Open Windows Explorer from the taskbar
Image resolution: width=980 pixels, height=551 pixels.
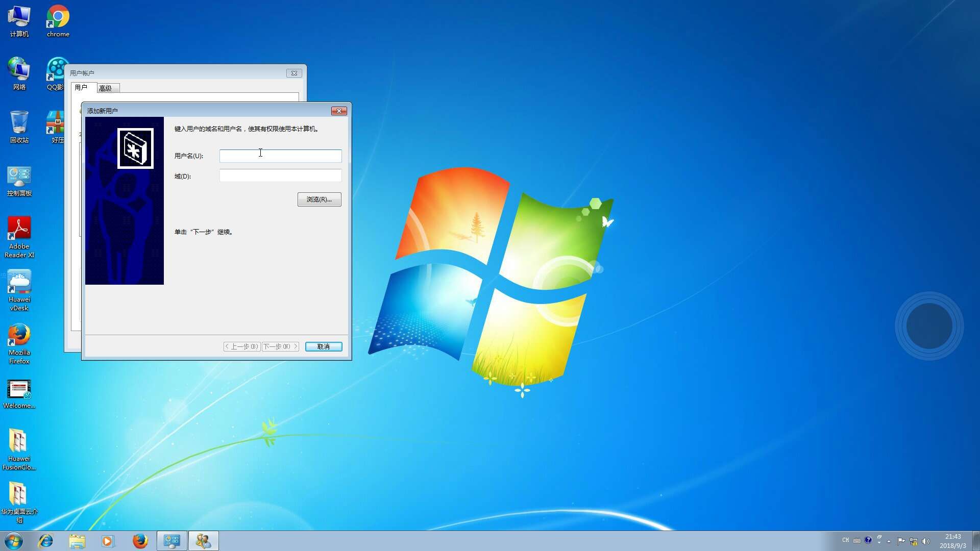[77, 541]
